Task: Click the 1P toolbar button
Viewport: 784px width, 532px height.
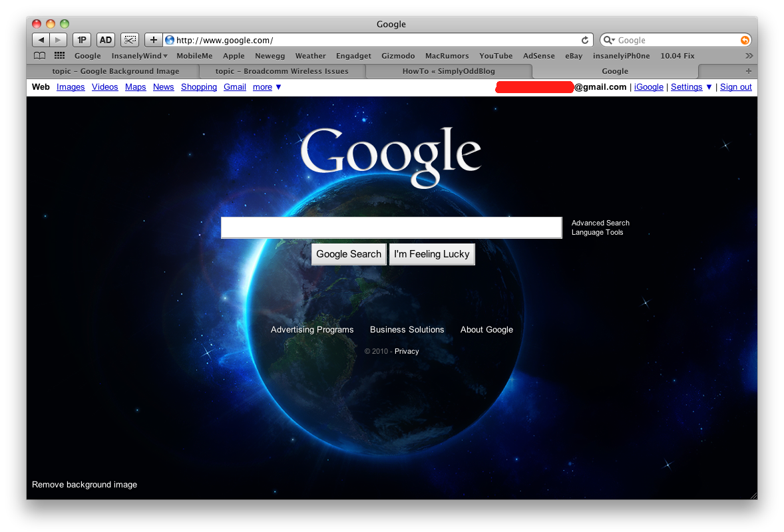Action: 81,40
